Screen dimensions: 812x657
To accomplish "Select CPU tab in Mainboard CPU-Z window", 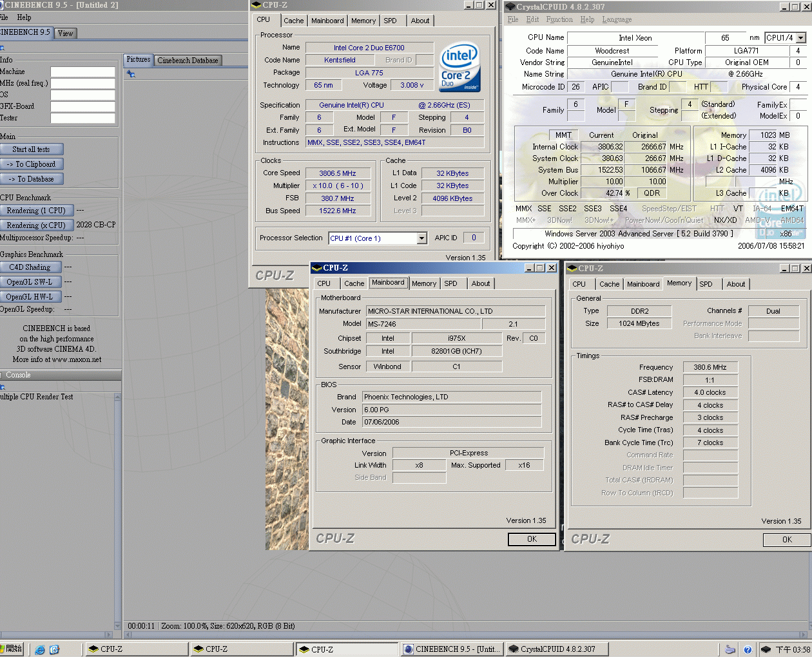I will click(324, 283).
